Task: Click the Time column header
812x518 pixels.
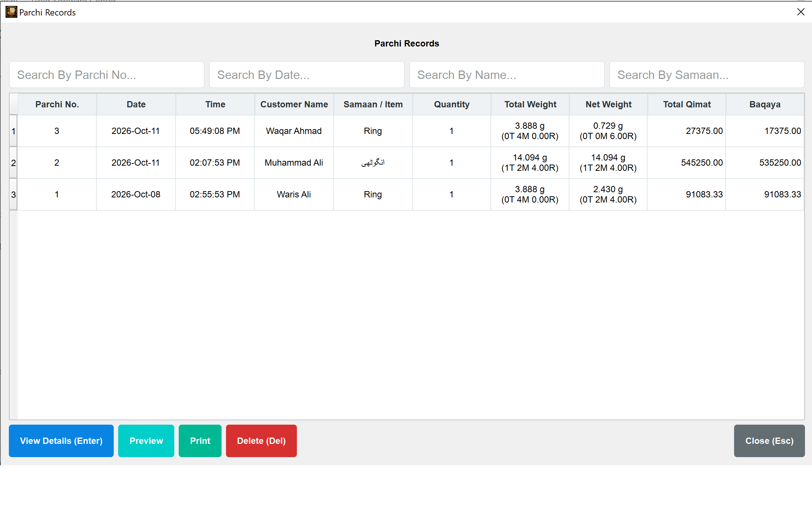Action: pos(215,104)
